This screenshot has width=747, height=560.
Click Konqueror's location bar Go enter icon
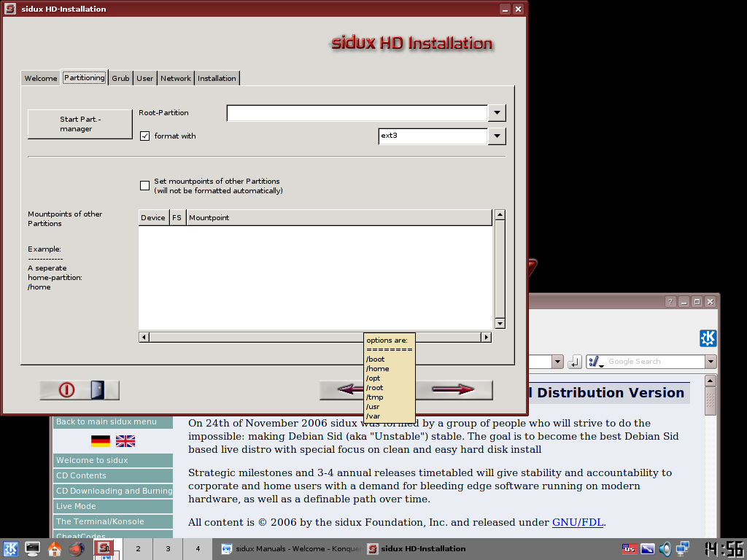pos(575,362)
